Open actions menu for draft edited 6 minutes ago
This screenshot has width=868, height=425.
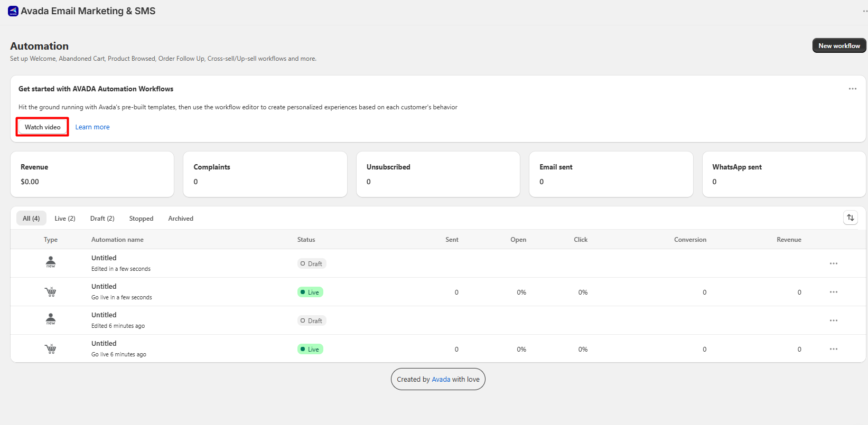click(834, 320)
